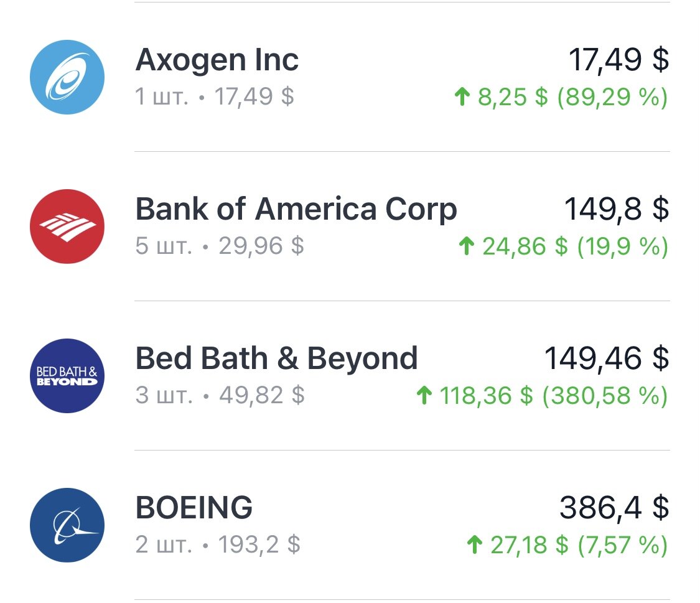Open the Bank of America Corp name

click(x=296, y=209)
